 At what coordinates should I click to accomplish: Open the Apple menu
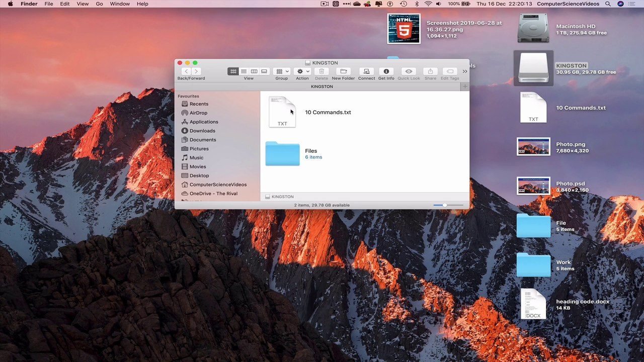(10, 4)
